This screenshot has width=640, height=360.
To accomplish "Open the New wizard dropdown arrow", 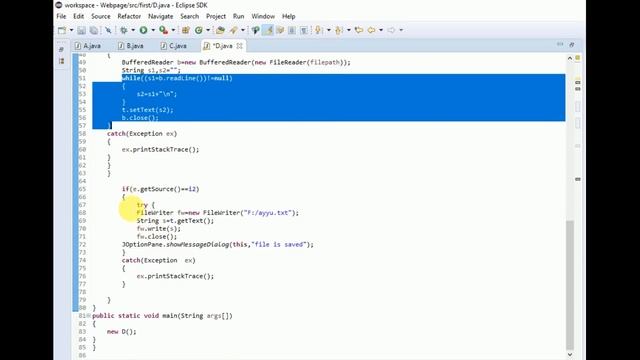I will [71, 30].
